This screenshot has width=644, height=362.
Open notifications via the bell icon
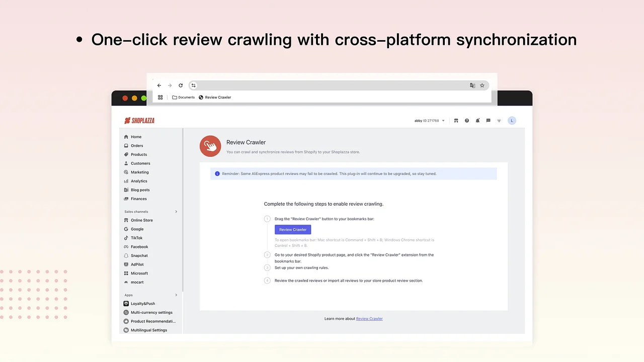coord(477,120)
